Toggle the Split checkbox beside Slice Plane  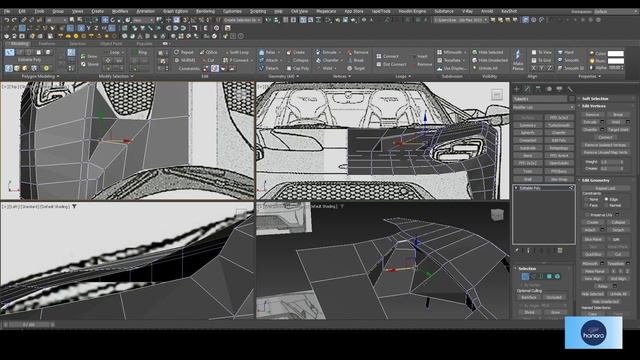coord(609,239)
